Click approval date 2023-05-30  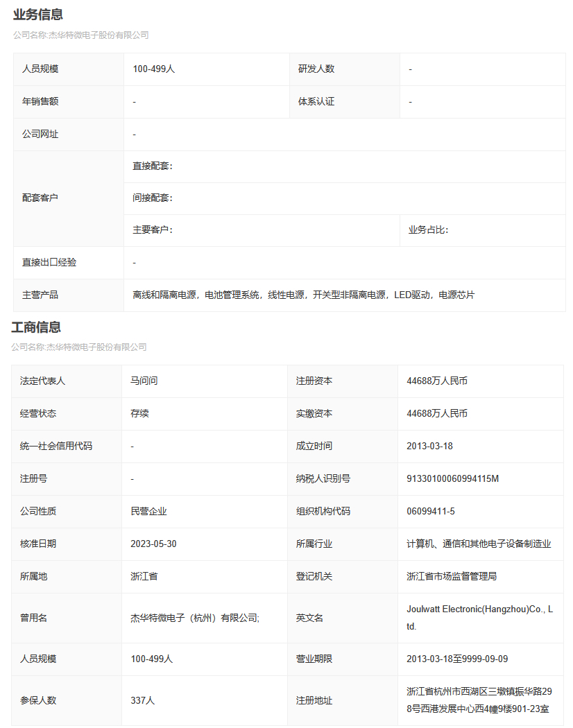pos(153,543)
